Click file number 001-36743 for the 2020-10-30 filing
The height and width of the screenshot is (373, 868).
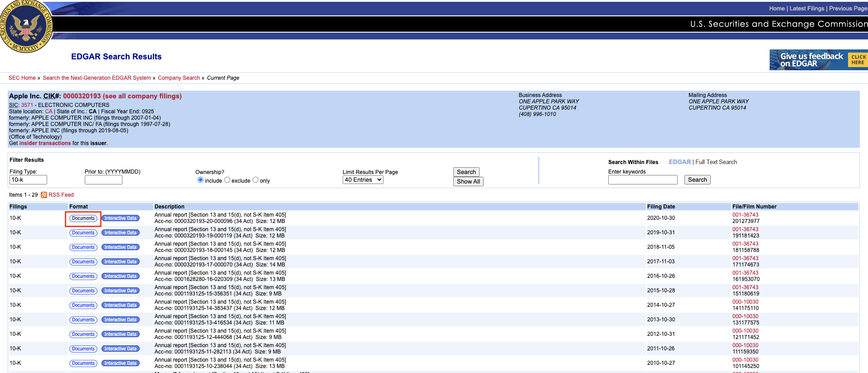click(x=745, y=215)
